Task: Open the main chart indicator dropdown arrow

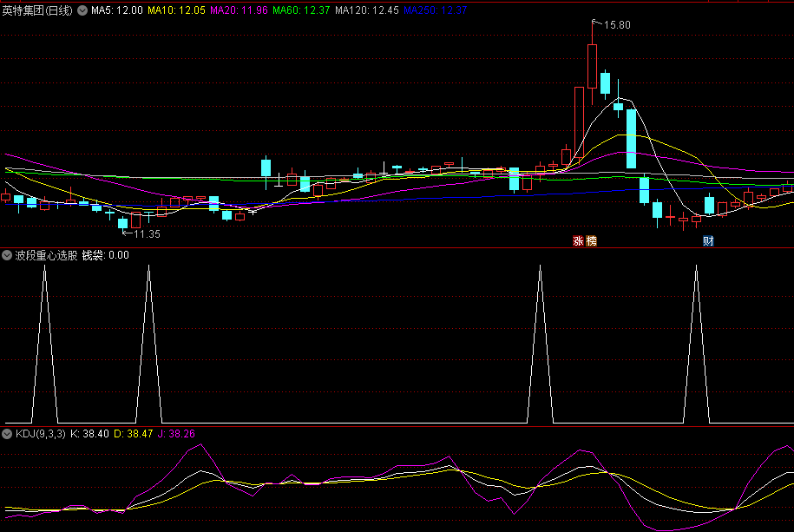Action: [x=82, y=10]
